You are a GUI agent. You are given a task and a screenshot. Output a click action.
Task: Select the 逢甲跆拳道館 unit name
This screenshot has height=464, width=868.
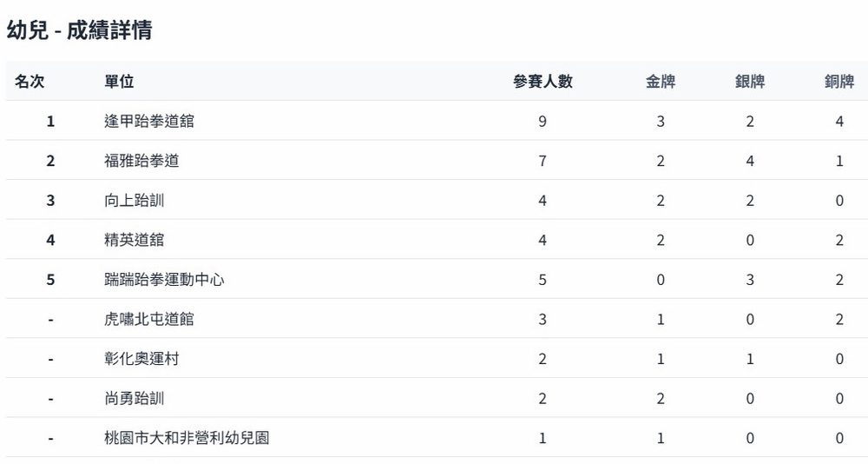pos(149,122)
